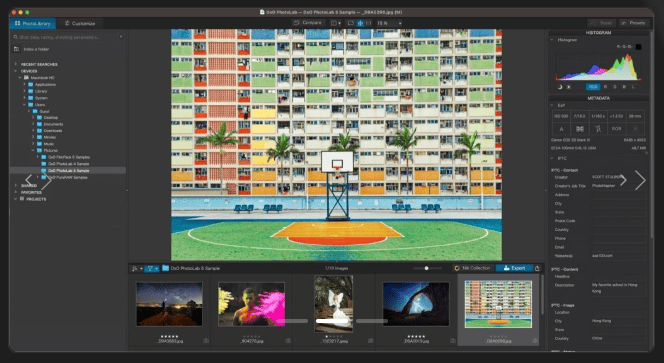Open the DxO PhotoLab 4 Sample folder
The width and height of the screenshot is (664, 363).
tap(65, 163)
